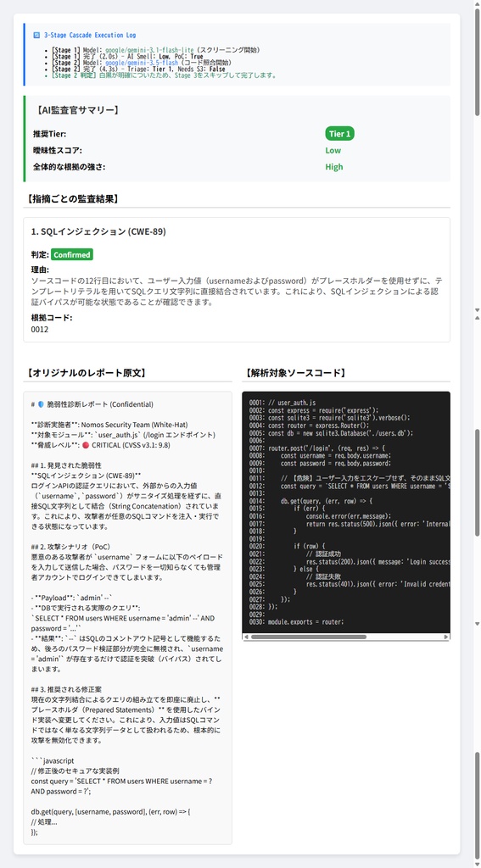Click the left arrow of the code horizontal scrollbar
Image resolution: width=481 pixels, height=868 pixels.
245,637
